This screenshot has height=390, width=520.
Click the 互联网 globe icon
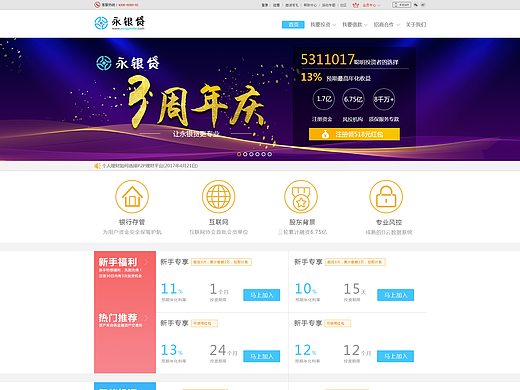(218, 197)
